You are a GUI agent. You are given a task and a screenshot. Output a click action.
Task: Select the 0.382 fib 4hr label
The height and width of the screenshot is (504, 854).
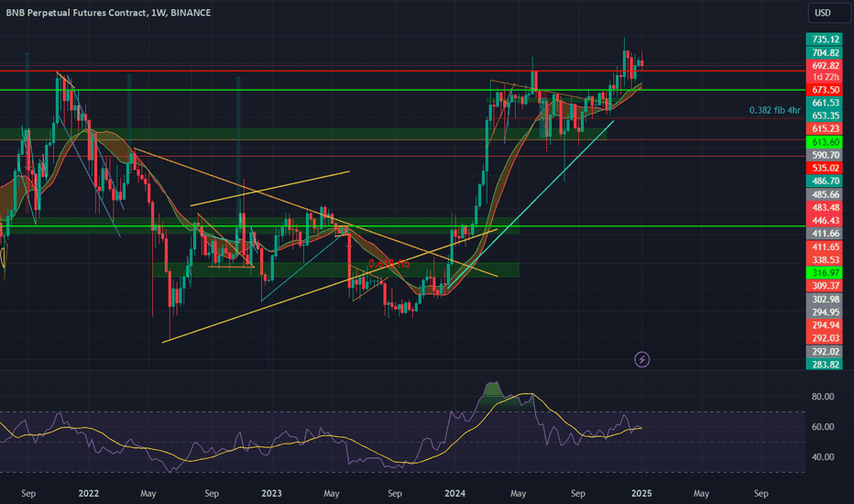[x=774, y=110]
